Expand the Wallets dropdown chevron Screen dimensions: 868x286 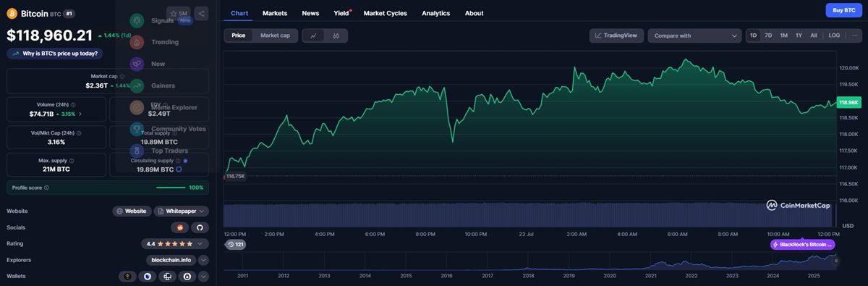click(x=203, y=276)
